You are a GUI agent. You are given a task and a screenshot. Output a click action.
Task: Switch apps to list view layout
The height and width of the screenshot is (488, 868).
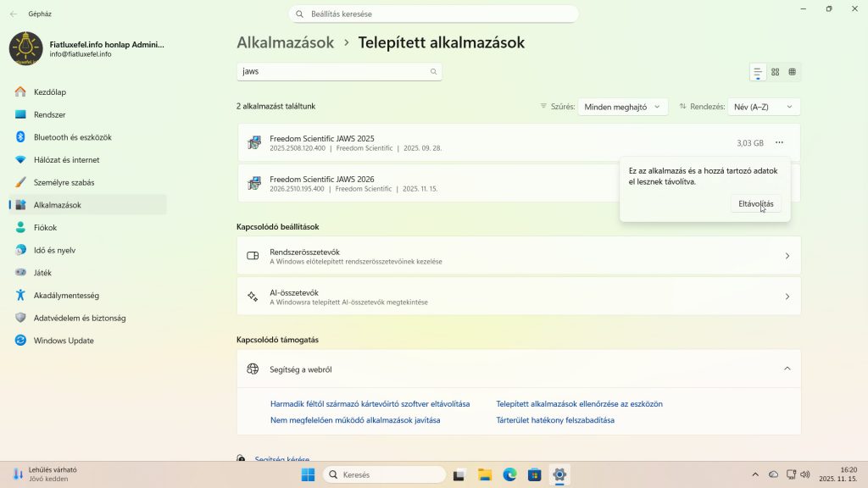tap(758, 71)
